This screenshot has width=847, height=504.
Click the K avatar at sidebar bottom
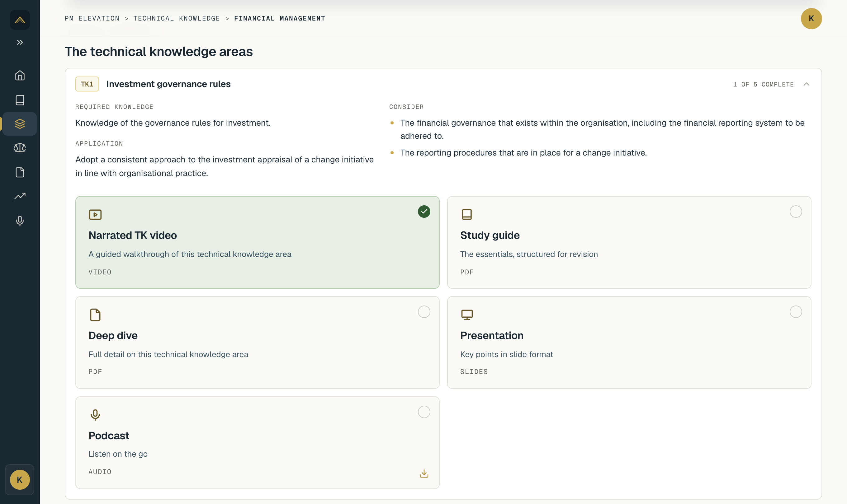point(20,479)
